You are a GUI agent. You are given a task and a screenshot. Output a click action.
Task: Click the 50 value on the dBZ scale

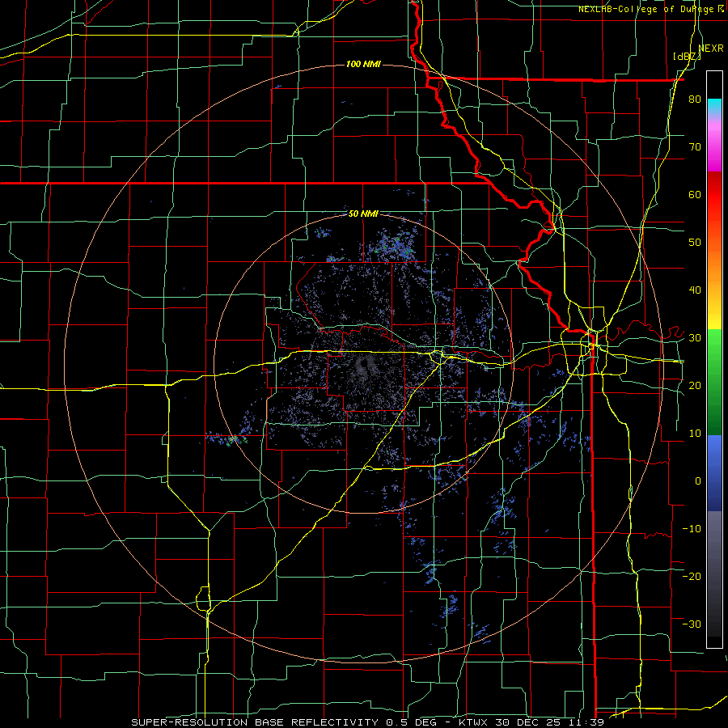[695, 243]
